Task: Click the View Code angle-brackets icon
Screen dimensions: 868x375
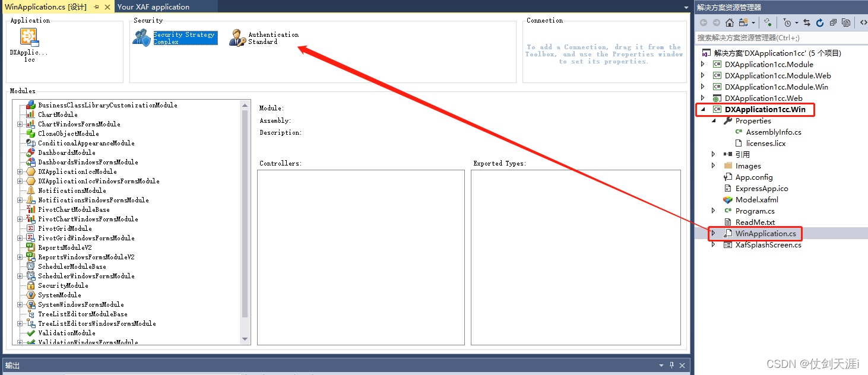Action: point(863,23)
